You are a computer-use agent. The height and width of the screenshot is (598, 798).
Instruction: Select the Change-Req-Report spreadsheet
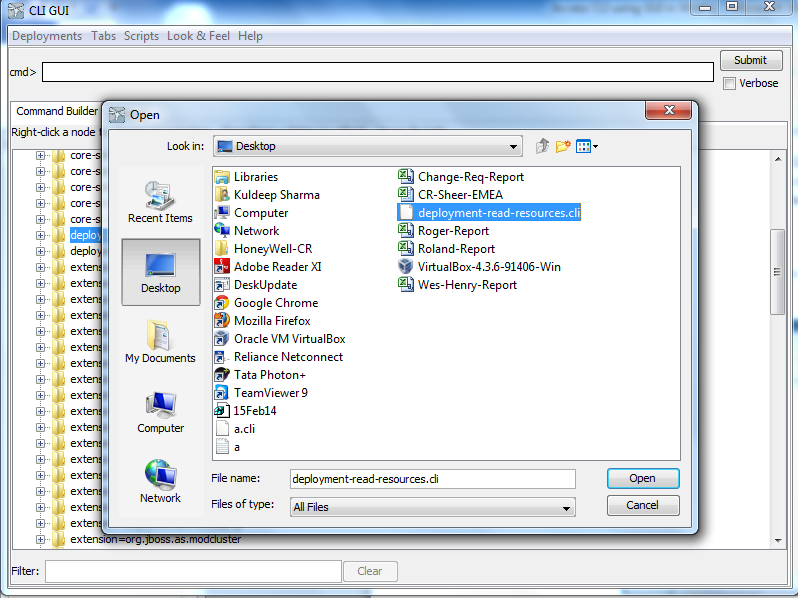(x=461, y=177)
